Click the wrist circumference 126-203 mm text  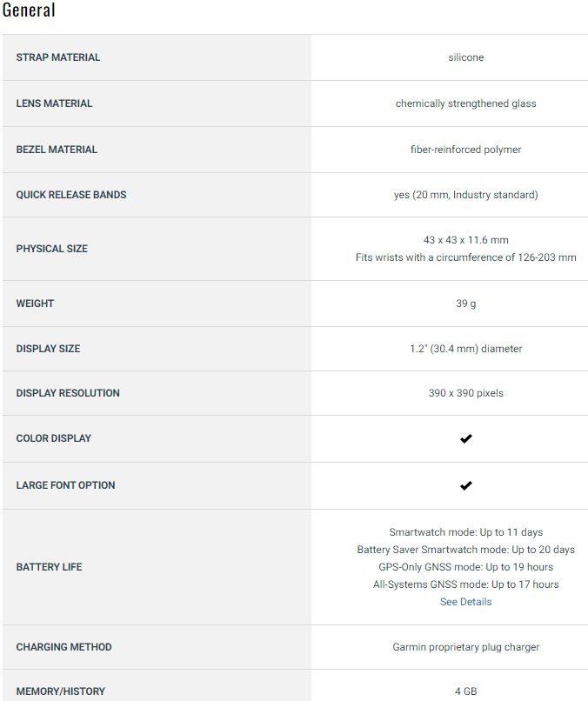[x=466, y=257]
